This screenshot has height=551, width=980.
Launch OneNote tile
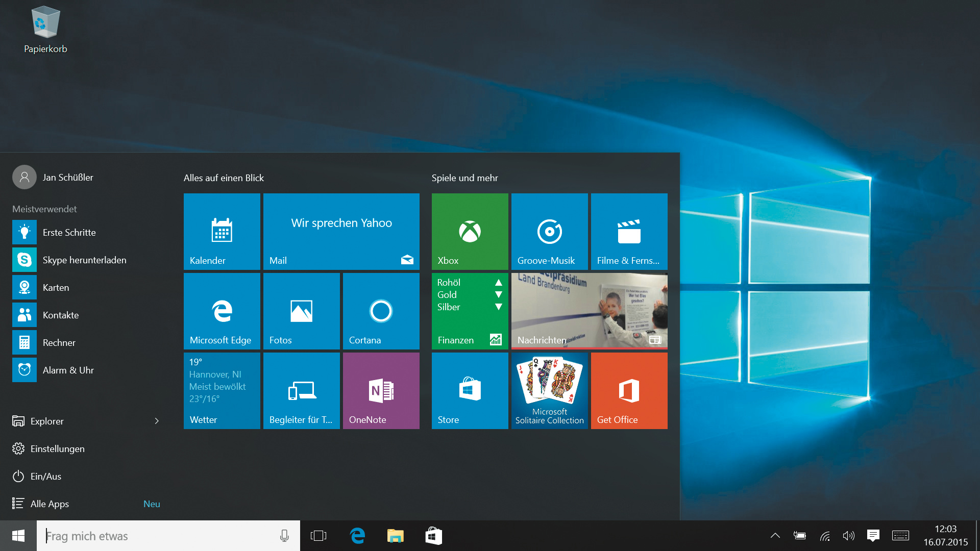[381, 391]
